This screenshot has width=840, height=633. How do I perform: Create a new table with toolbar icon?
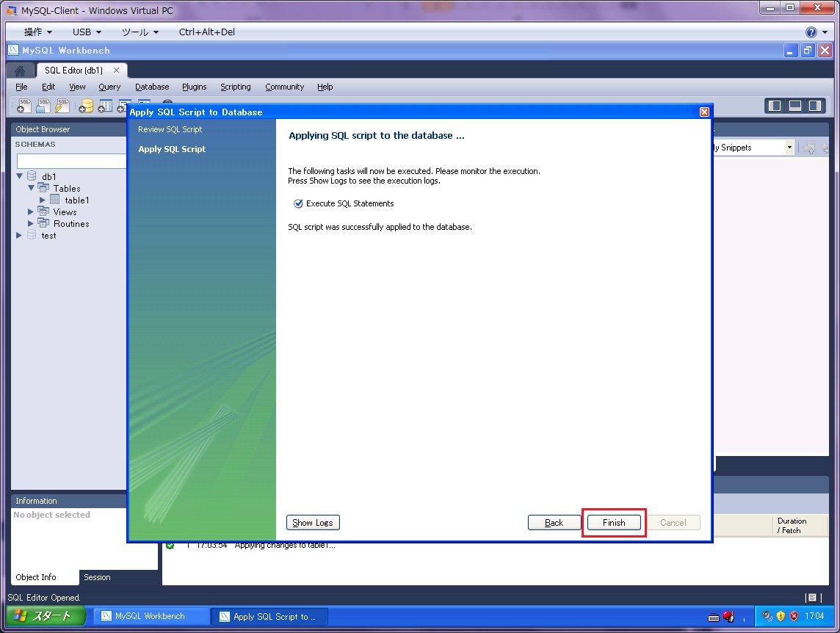105,106
